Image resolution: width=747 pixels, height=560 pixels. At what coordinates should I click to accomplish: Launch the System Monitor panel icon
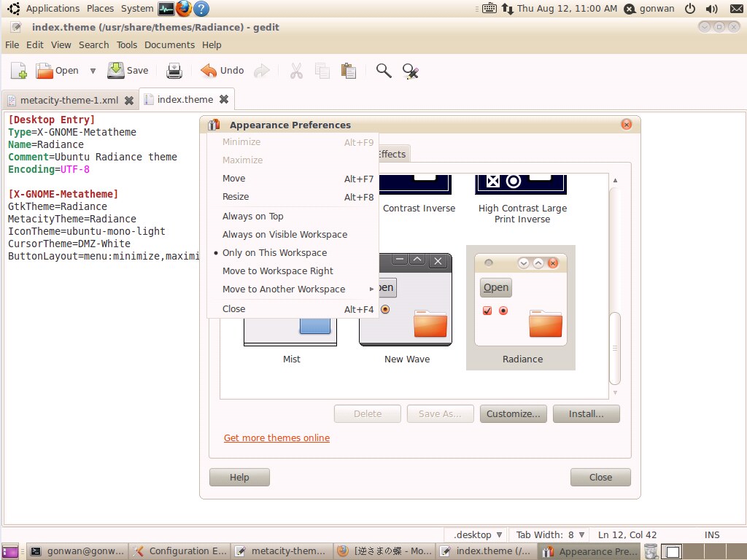point(166,9)
